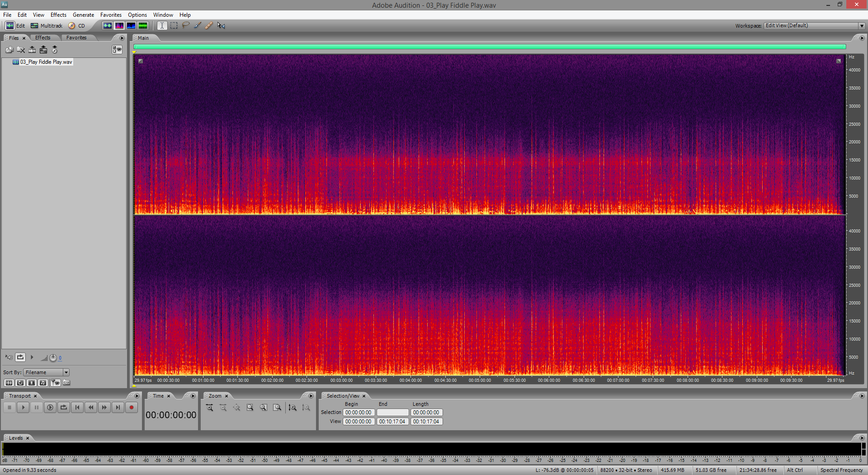Open the Files panel options flyout menu
Viewport: 868px width, 475px height.
coord(122,38)
